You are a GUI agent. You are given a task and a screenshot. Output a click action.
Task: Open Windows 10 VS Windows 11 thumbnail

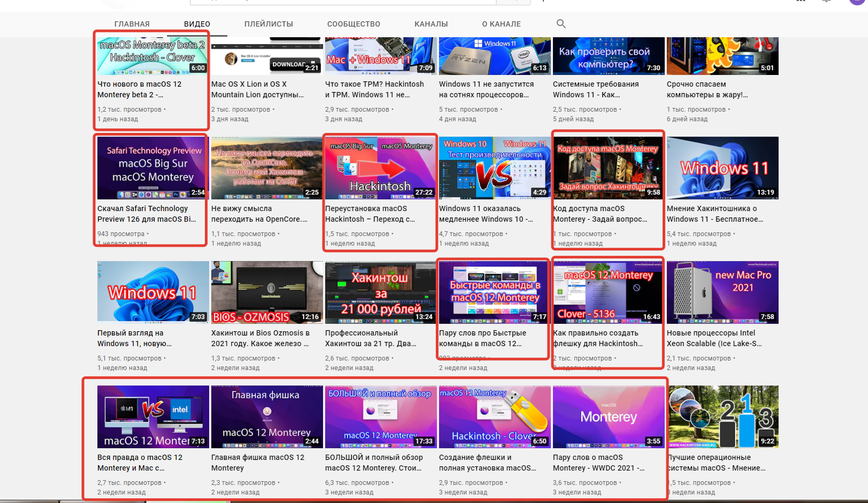[x=495, y=168]
